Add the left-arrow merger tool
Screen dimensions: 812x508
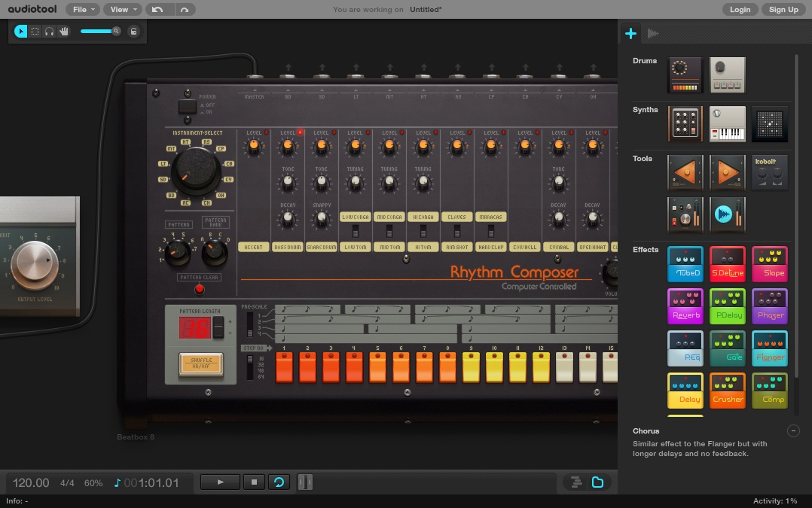685,173
